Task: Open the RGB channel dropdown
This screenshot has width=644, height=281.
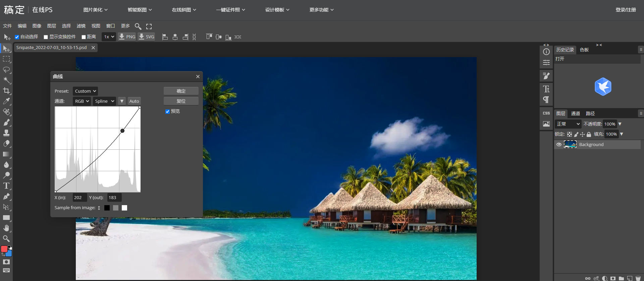Action: [x=82, y=101]
